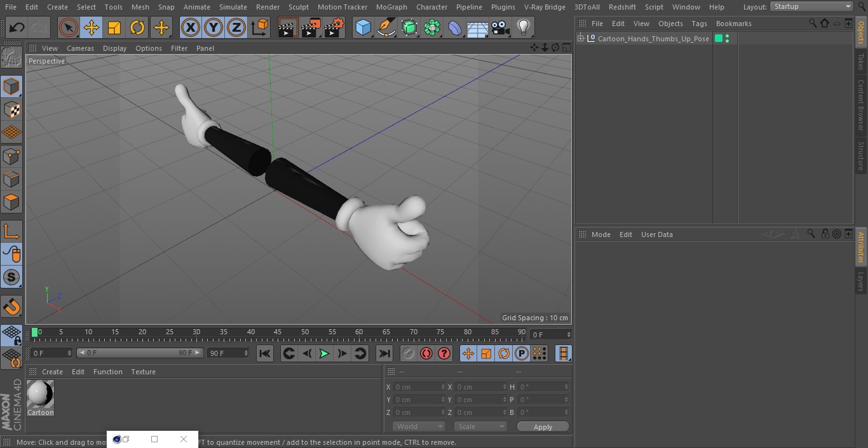The width and height of the screenshot is (868, 448).
Task: Open World coordinate system dropdown
Action: [419, 426]
